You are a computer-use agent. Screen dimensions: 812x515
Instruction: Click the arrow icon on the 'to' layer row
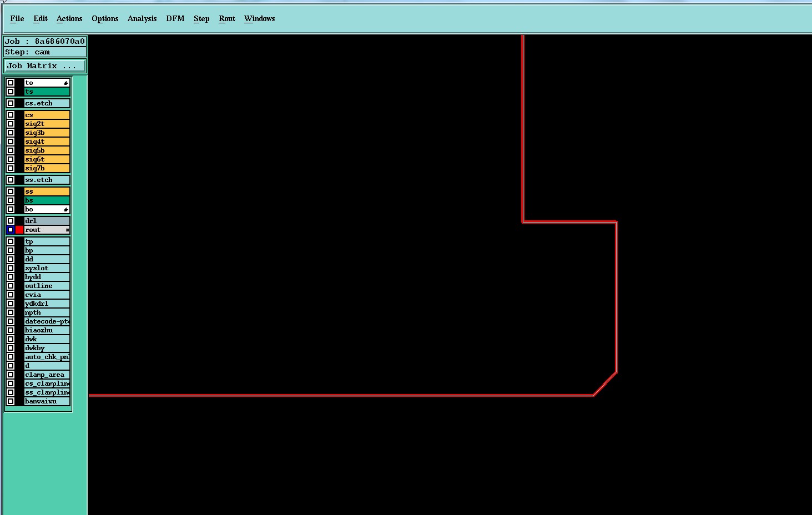tap(66, 83)
